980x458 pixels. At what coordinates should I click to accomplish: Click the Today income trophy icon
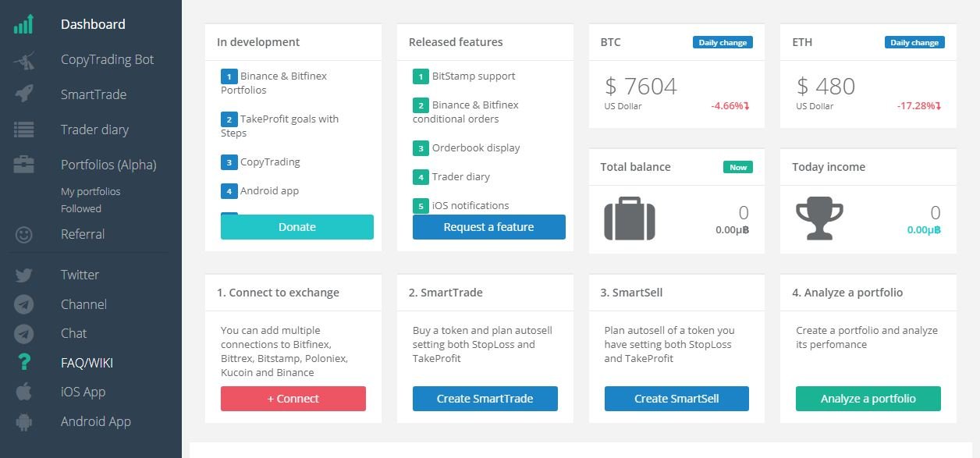click(818, 219)
